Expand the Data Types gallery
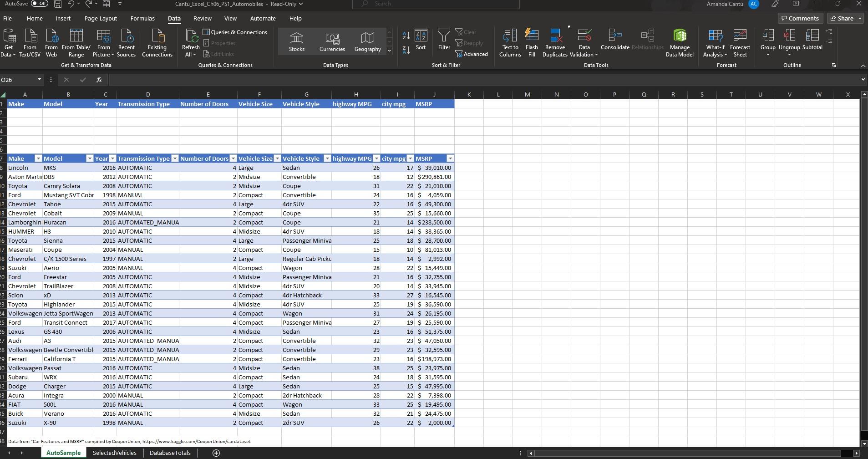Image resolution: width=868 pixels, height=459 pixels. pos(389,51)
